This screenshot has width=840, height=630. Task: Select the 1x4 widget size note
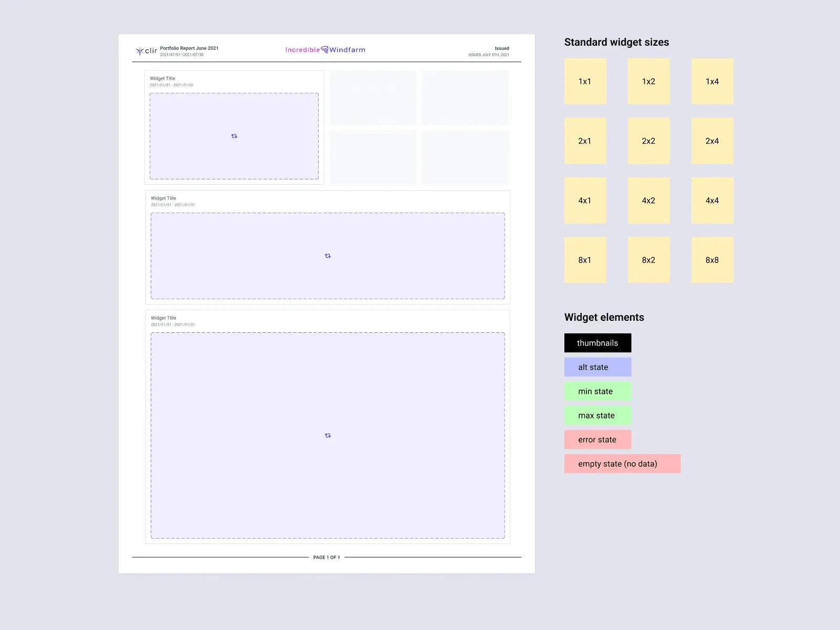click(x=712, y=81)
